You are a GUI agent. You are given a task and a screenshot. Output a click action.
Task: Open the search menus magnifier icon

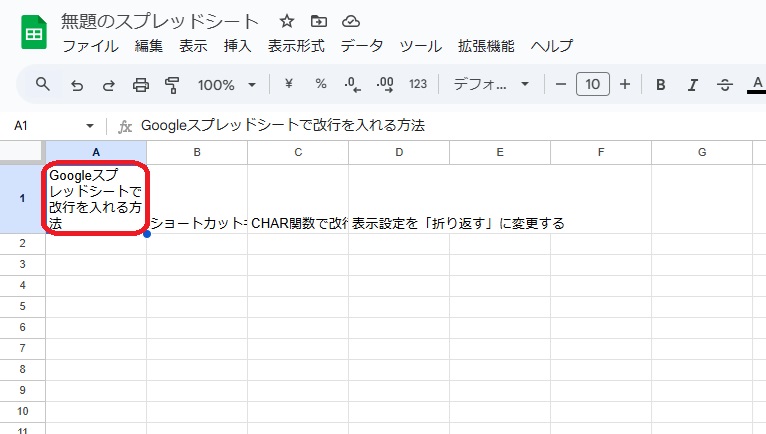click(x=43, y=84)
